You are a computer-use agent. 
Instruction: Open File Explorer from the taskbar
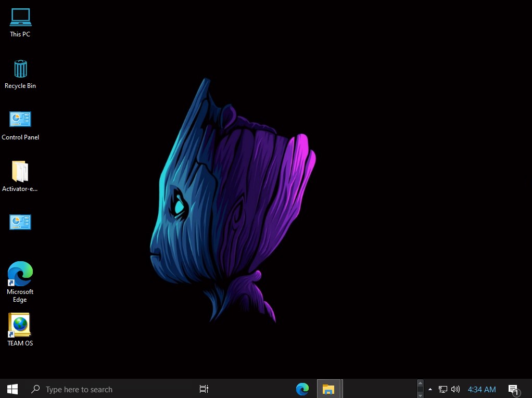click(x=328, y=389)
